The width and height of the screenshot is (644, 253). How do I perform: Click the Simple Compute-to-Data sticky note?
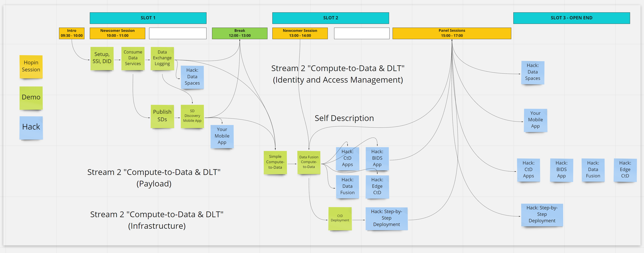click(275, 162)
